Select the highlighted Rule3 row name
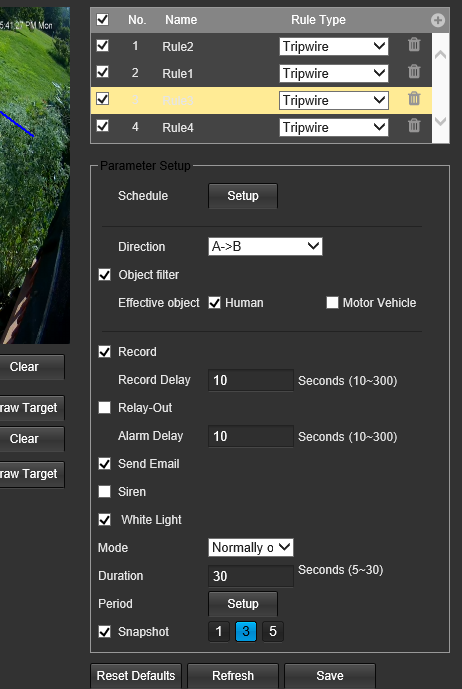462x689 pixels. (178, 101)
